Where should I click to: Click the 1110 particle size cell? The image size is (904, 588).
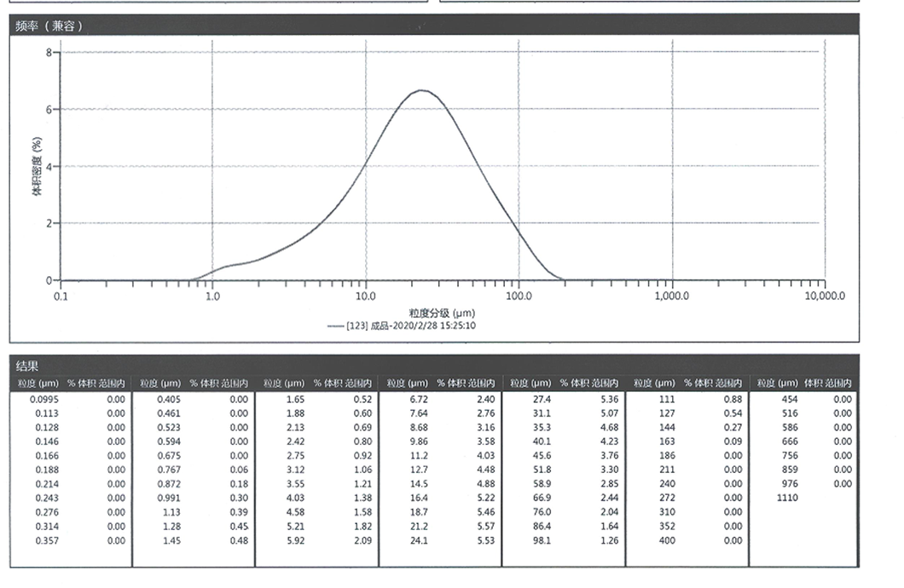point(787,498)
